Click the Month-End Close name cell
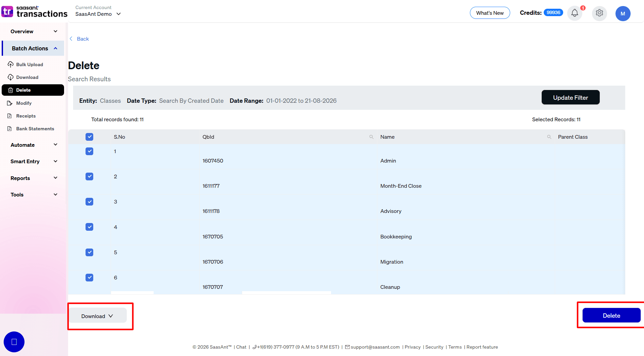This screenshot has height=356, width=644. [x=401, y=186]
